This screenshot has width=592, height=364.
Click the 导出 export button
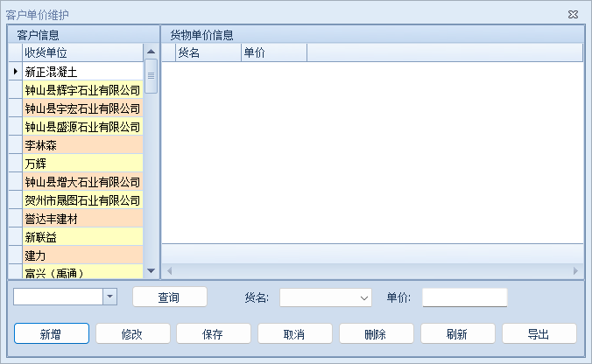click(539, 334)
